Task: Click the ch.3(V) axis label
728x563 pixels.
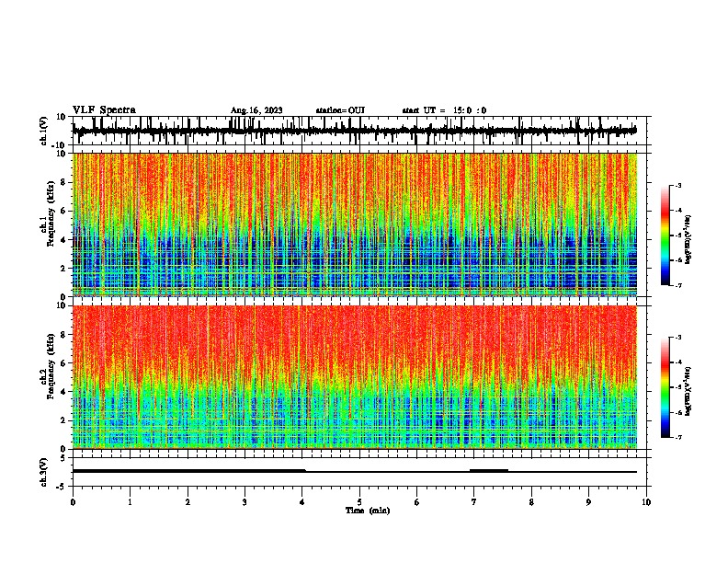Action: point(44,472)
